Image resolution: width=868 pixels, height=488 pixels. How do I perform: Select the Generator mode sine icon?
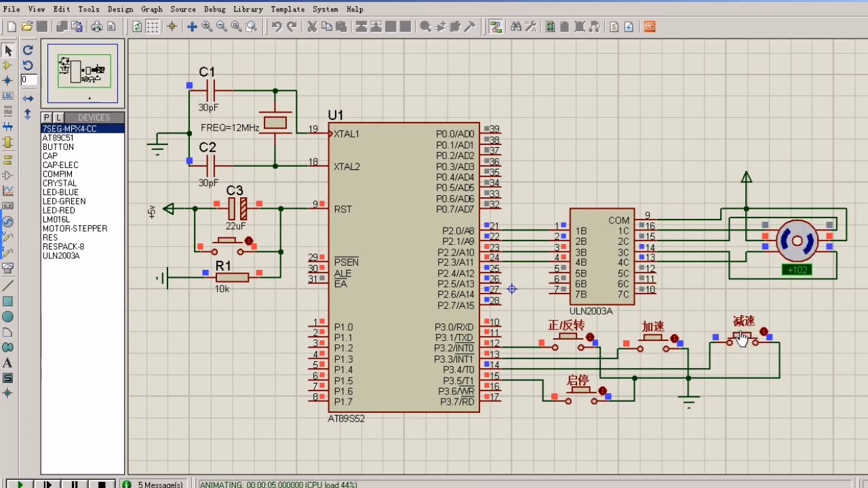pos(8,222)
